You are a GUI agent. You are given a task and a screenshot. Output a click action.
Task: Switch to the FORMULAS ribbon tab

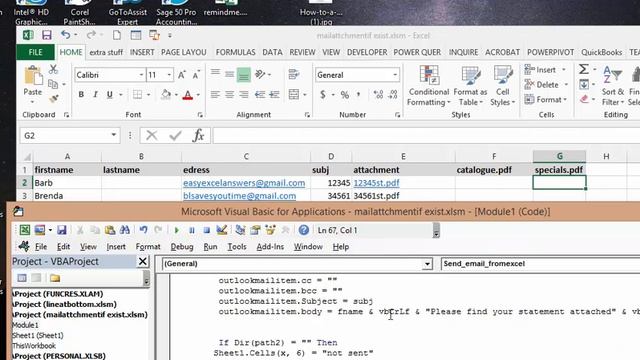[x=236, y=52]
